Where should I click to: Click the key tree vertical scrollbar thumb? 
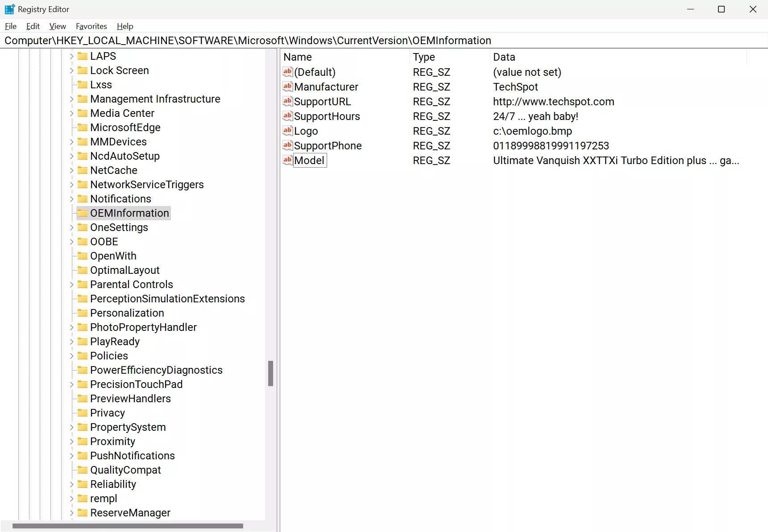click(270, 373)
